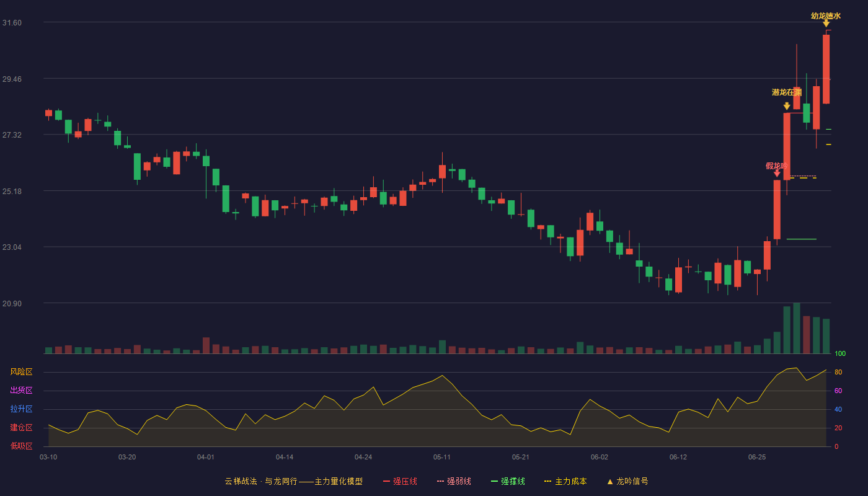Toggle the 龙吟信号 legend entry
This screenshot has width=868, height=496.
tap(627, 481)
